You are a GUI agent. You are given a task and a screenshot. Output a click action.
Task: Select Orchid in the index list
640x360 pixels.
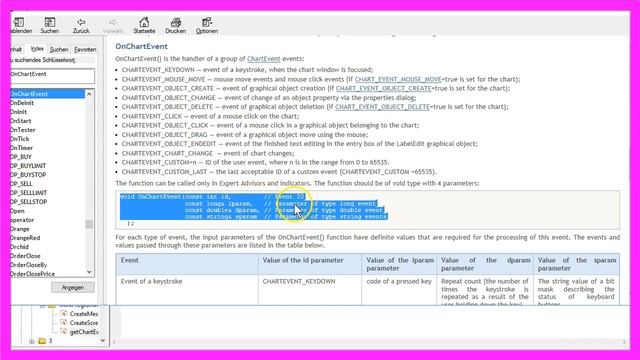20,247
